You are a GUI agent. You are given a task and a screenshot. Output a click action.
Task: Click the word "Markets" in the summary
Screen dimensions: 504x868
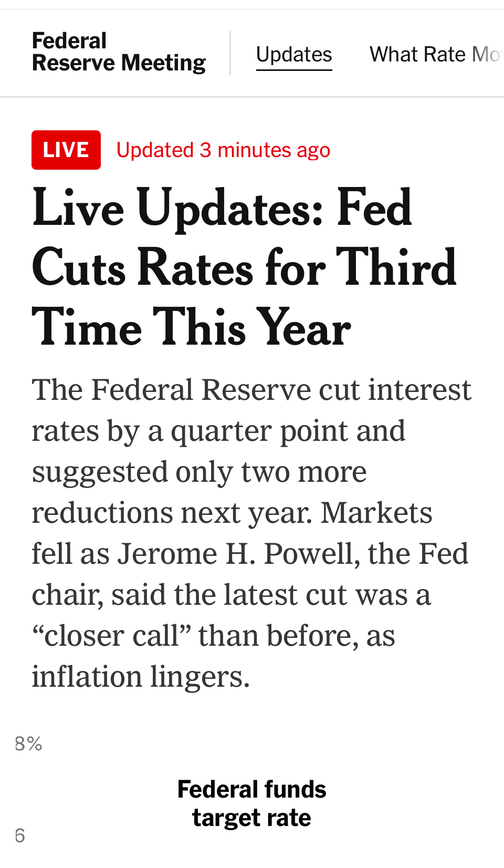pyautogui.click(x=376, y=513)
